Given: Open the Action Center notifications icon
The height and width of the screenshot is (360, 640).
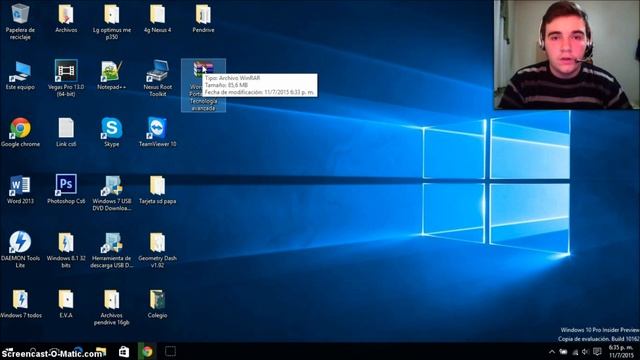Looking at the screenshot, I should click(597, 352).
